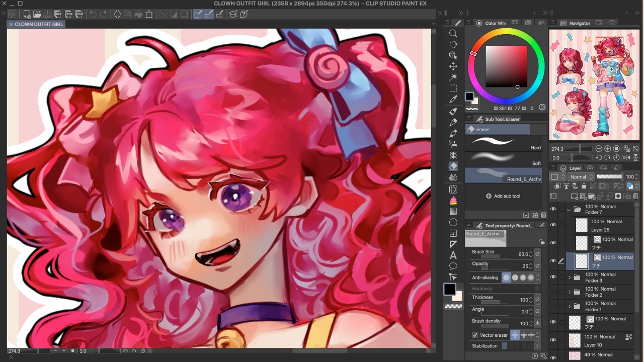The width and height of the screenshot is (644, 362).
Task: Show hidden Folder 2 layer
Action: click(x=553, y=292)
